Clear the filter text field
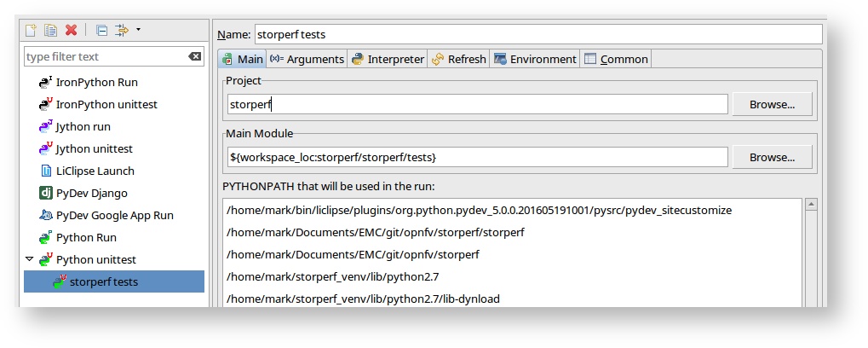Image resolution: width=868 pixels, height=348 pixels. point(194,56)
